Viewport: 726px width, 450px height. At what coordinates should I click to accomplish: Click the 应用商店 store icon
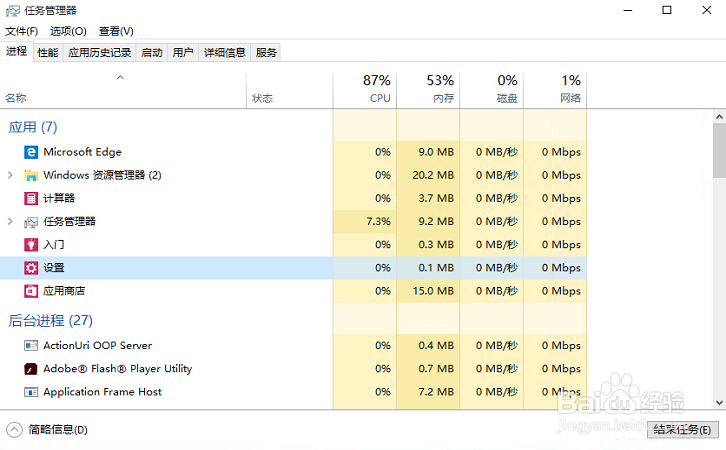[31, 291]
